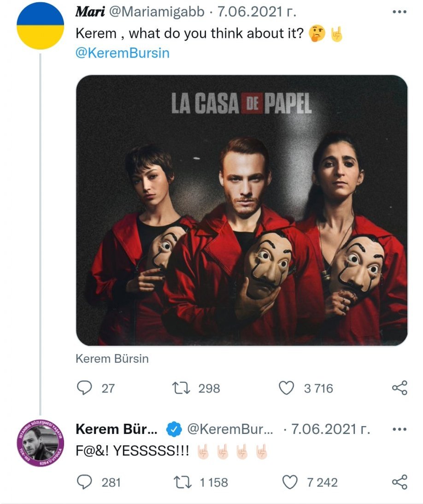Image resolution: width=423 pixels, height=504 pixels.
Task: Like Kerem Bürsin's reply tweet
Action: 290,482
